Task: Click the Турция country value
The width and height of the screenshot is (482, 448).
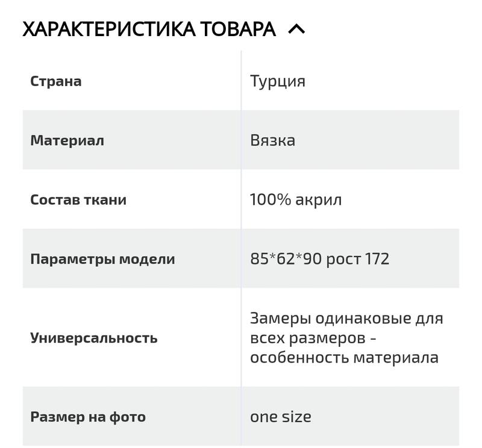Action: click(278, 81)
